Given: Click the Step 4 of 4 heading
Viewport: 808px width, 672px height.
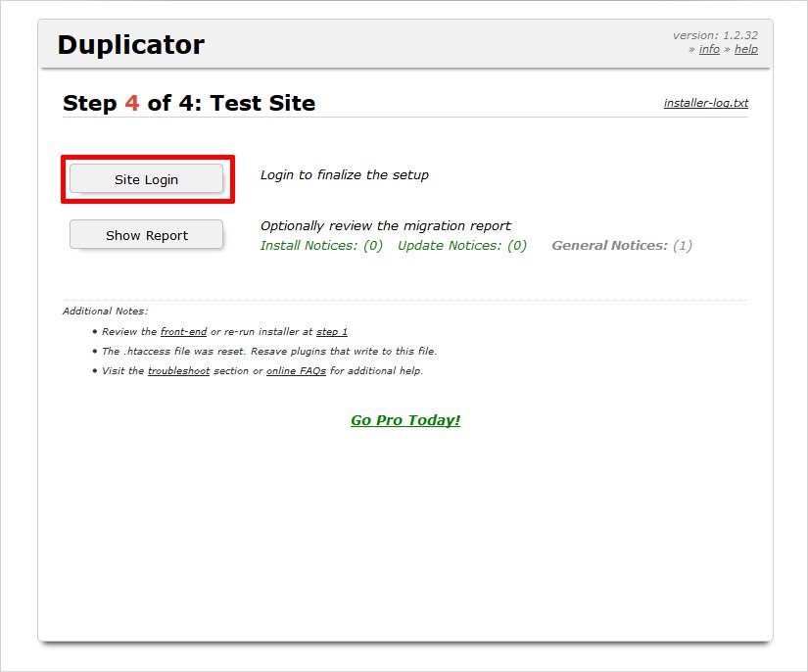Looking at the screenshot, I should 189,103.
